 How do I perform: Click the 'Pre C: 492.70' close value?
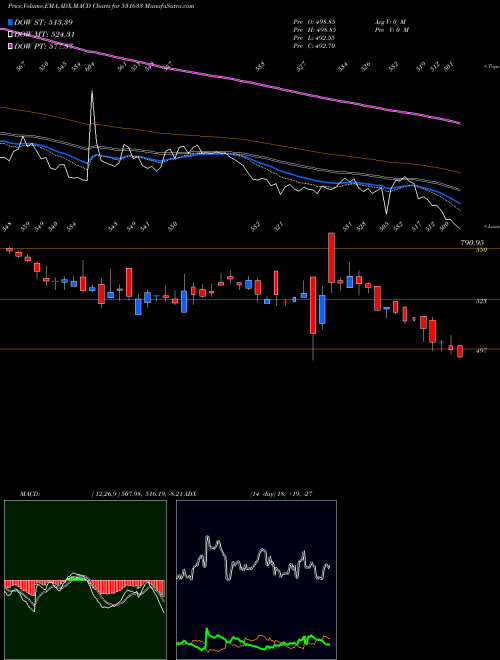pyautogui.click(x=314, y=46)
